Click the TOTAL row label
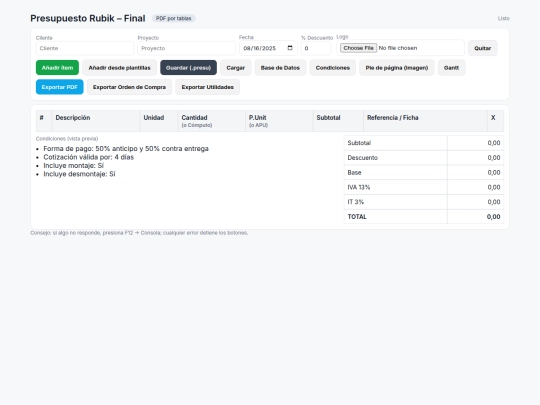 tap(357, 217)
